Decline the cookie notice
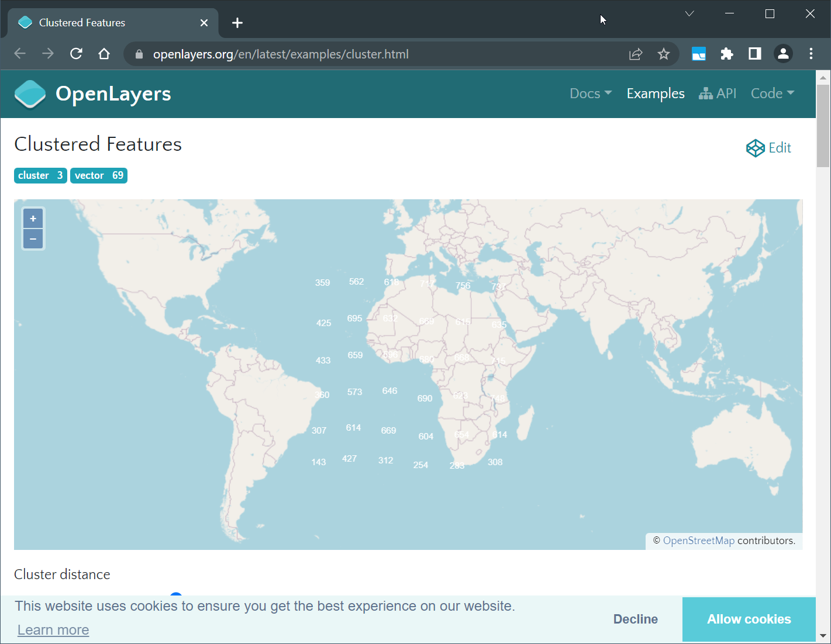 635,619
